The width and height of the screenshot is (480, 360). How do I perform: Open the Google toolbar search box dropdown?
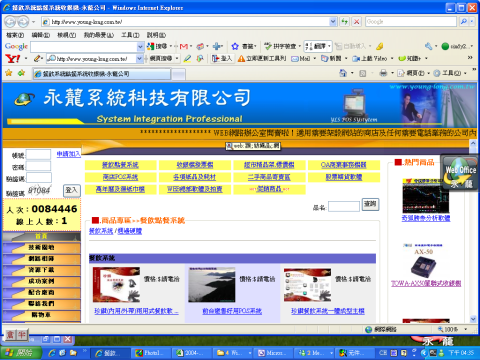point(140,47)
